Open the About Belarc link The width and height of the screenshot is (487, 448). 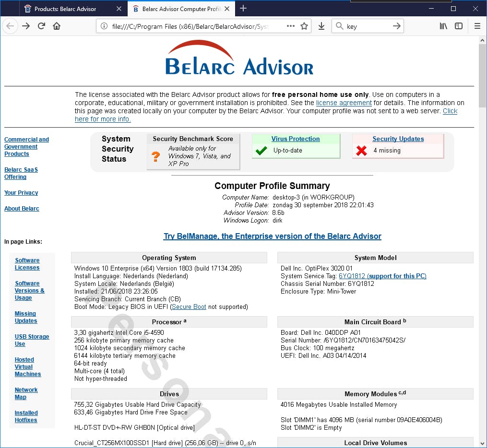22,208
